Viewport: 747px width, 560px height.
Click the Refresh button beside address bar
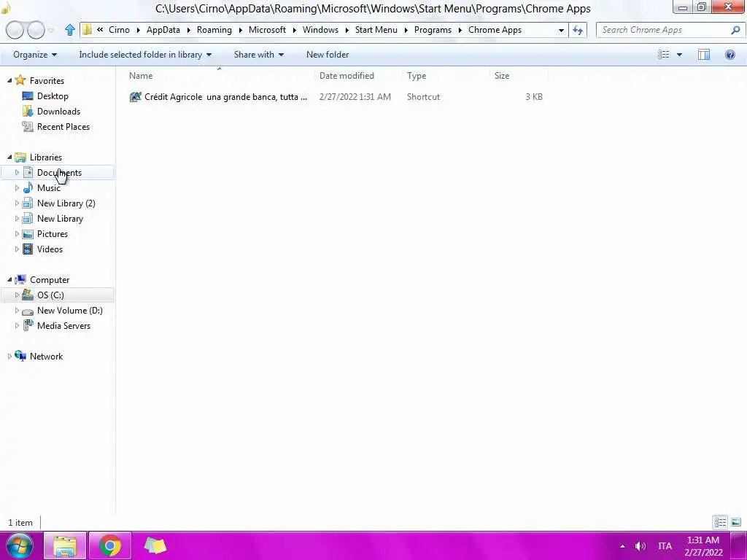tap(578, 30)
